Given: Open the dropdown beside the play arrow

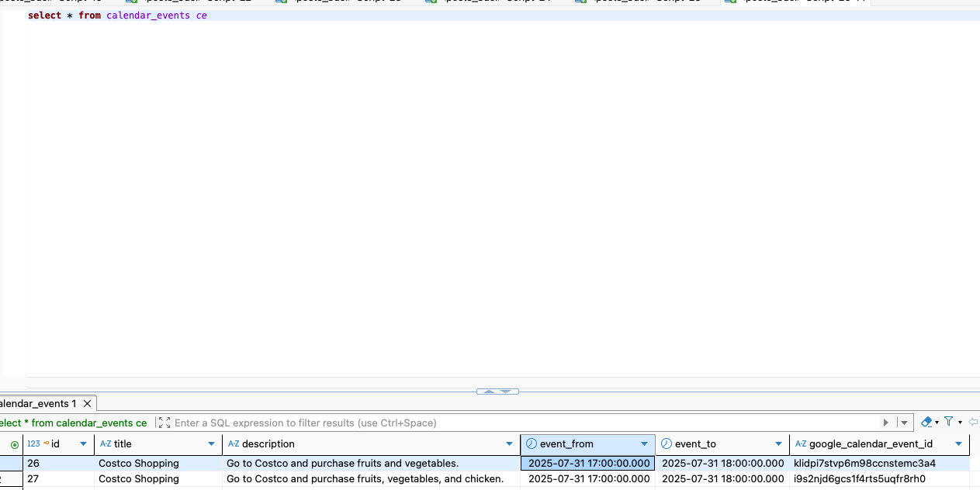Looking at the screenshot, I should [904, 422].
